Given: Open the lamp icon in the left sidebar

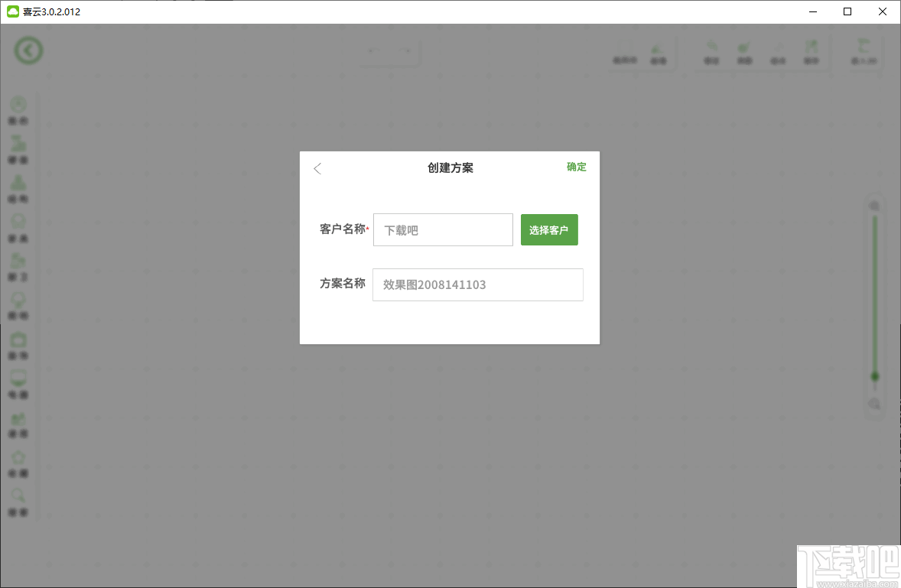Looking at the screenshot, I should [x=18, y=298].
